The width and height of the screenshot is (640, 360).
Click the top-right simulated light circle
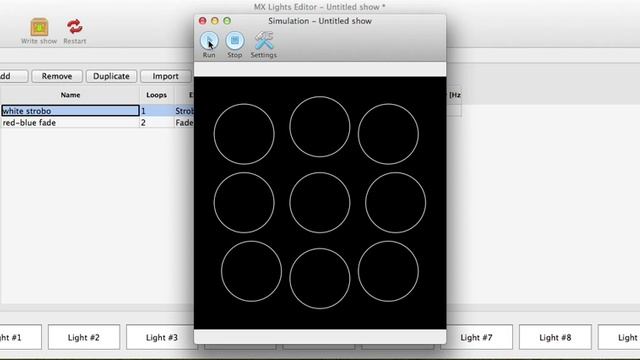coord(388,134)
